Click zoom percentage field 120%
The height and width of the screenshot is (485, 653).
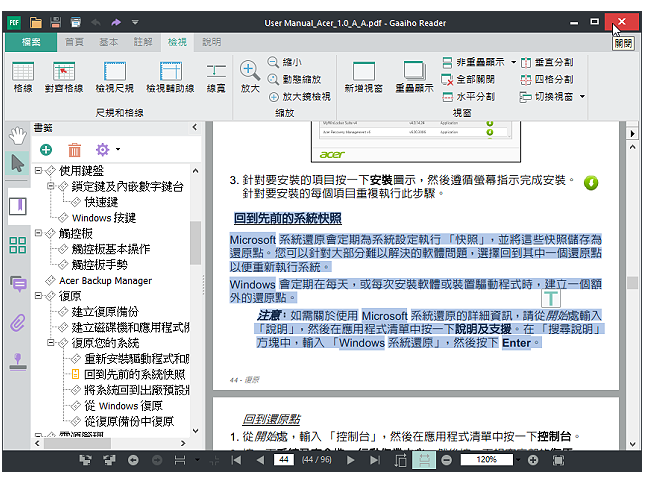coord(486,460)
